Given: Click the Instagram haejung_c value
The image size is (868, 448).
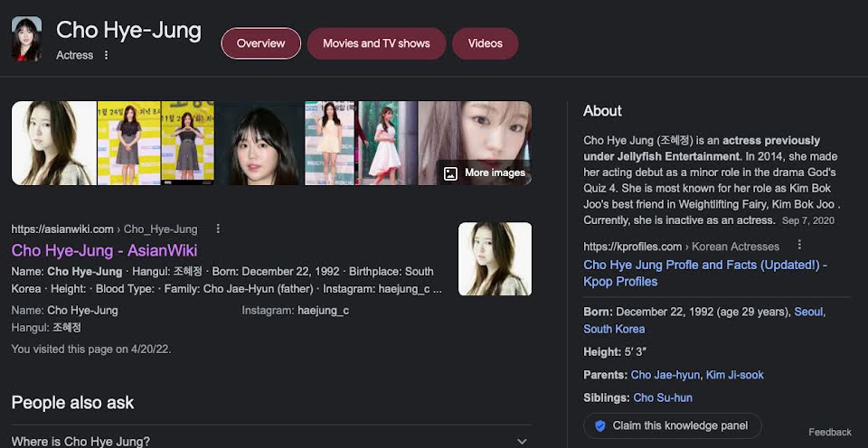Looking at the screenshot, I should coord(324,311).
